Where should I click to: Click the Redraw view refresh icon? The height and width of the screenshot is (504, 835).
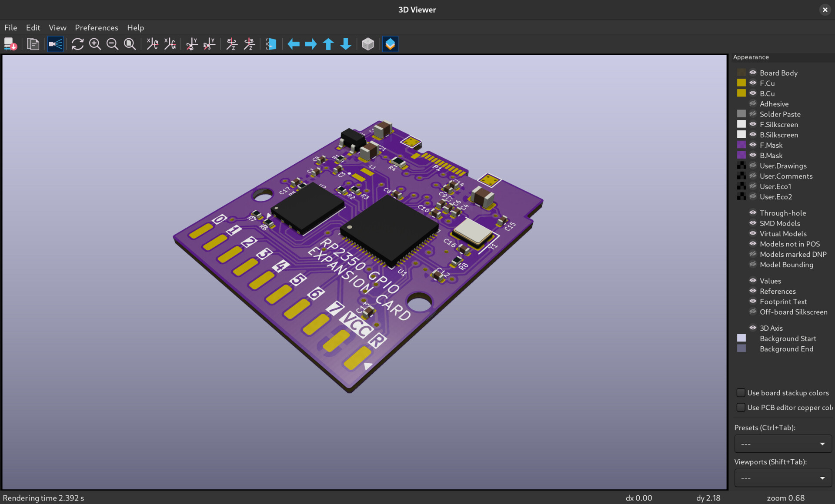click(77, 44)
